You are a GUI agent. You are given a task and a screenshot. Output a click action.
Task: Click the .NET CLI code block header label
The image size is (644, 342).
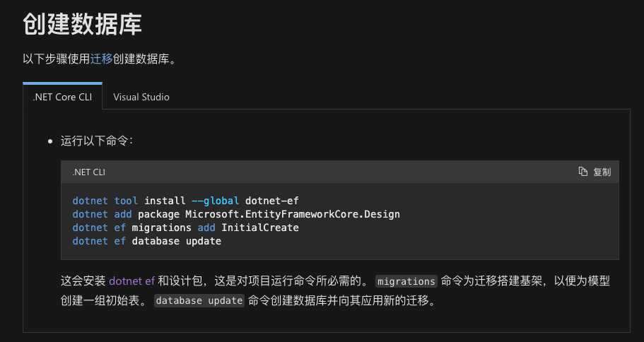(88, 172)
